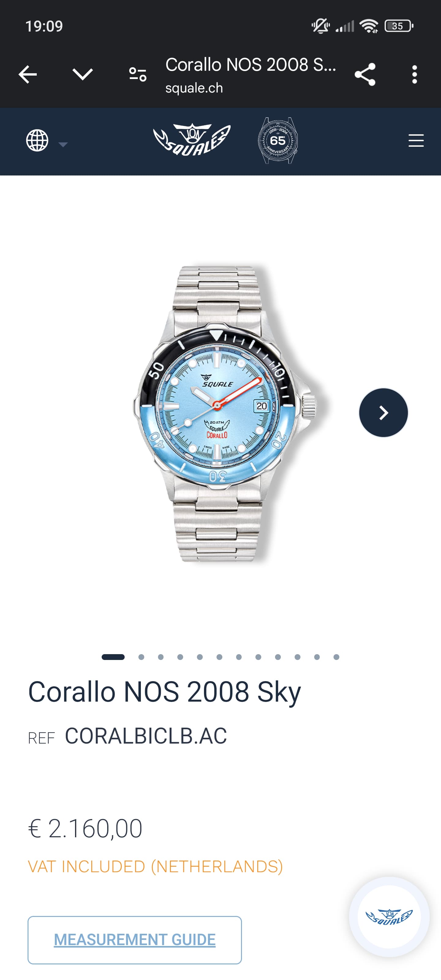The width and height of the screenshot is (441, 980).
Task: Show the next product image
Action: (383, 413)
